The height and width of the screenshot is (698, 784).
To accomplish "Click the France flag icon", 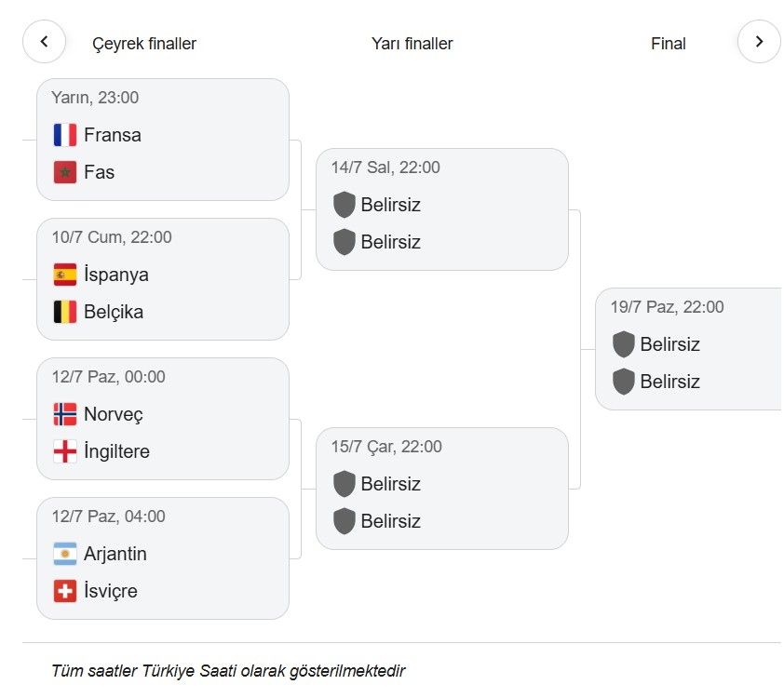I will 65,135.
